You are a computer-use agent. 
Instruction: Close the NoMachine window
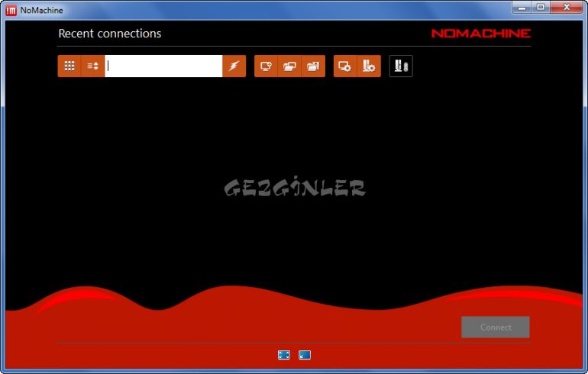(566, 8)
